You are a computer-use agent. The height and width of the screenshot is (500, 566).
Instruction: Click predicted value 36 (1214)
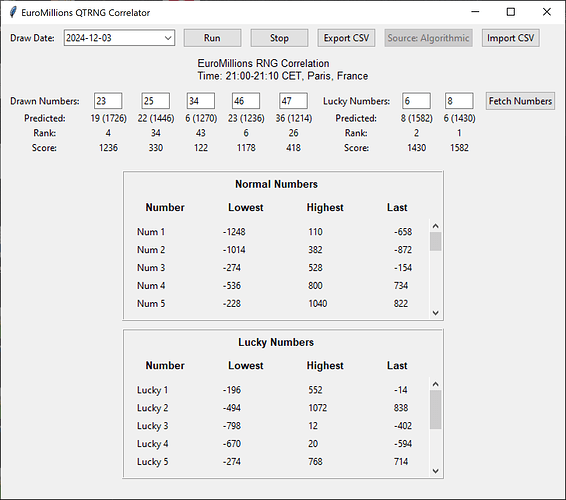[293, 118]
